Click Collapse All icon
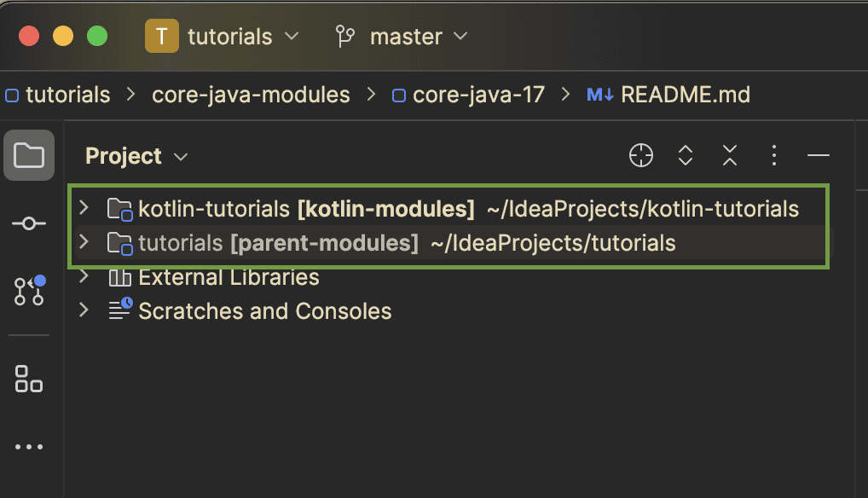Screen dimensions: 868x498 coord(730,155)
